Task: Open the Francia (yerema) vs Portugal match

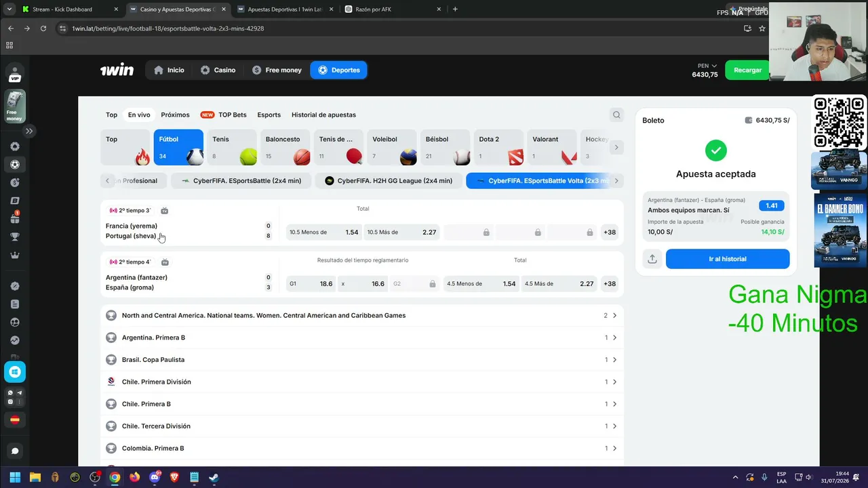Action: point(132,231)
